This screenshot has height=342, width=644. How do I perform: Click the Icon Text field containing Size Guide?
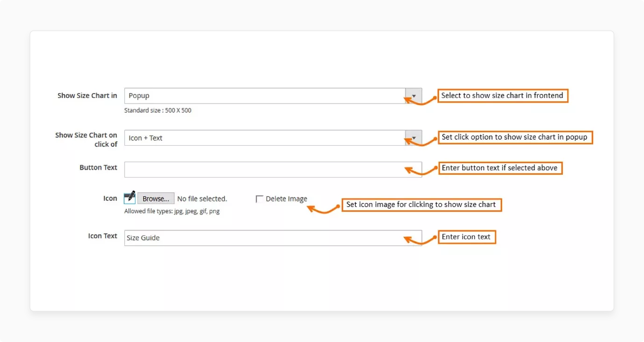pyautogui.click(x=273, y=238)
